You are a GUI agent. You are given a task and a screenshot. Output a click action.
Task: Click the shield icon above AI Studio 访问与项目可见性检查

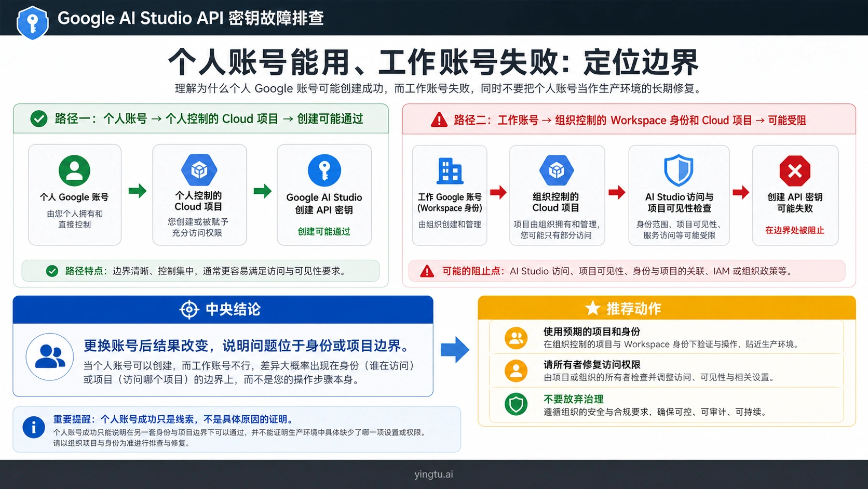679,170
